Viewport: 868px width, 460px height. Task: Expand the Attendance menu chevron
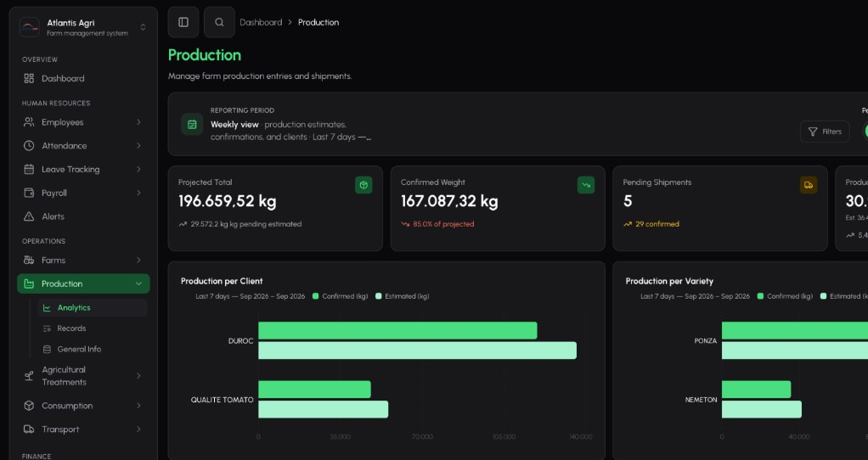[x=138, y=145]
